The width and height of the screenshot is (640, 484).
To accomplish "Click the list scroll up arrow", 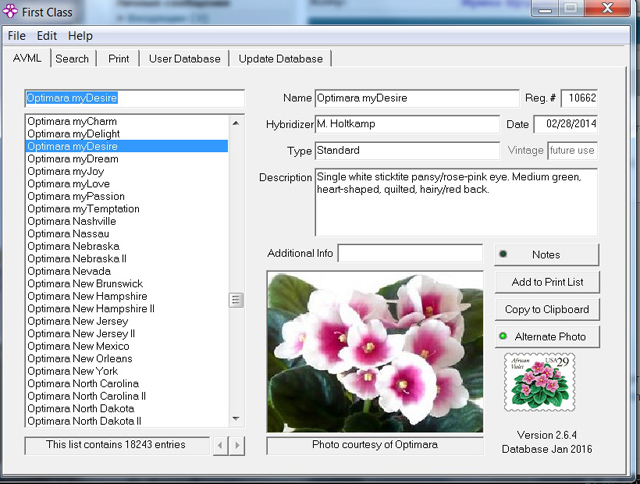I will click(236, 123).
